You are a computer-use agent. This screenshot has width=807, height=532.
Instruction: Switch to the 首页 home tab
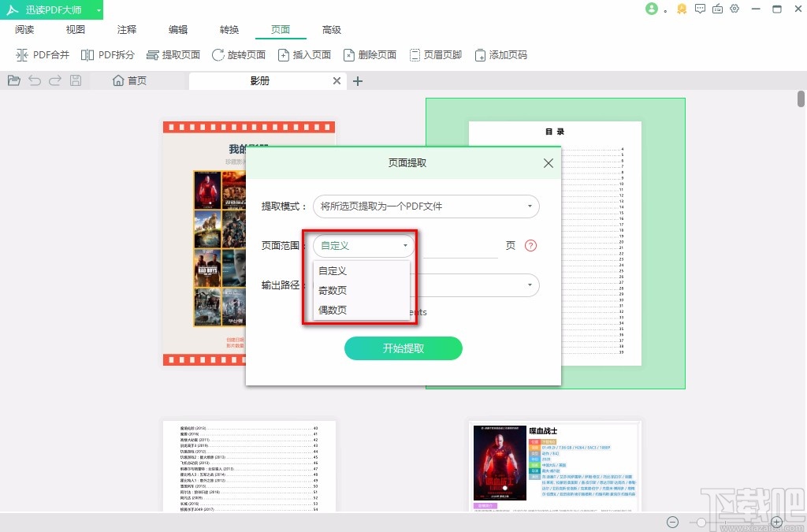pos(128,80)
